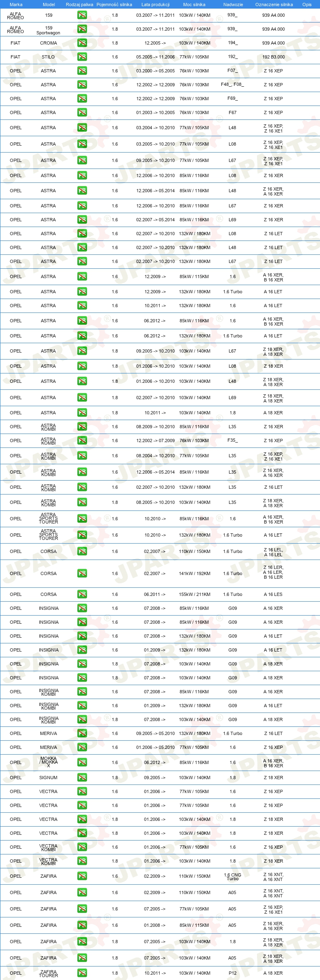Click the 'A 16 LES' engine code cell
This screenshot has width=320, height=980.
(x=273, y=594)
